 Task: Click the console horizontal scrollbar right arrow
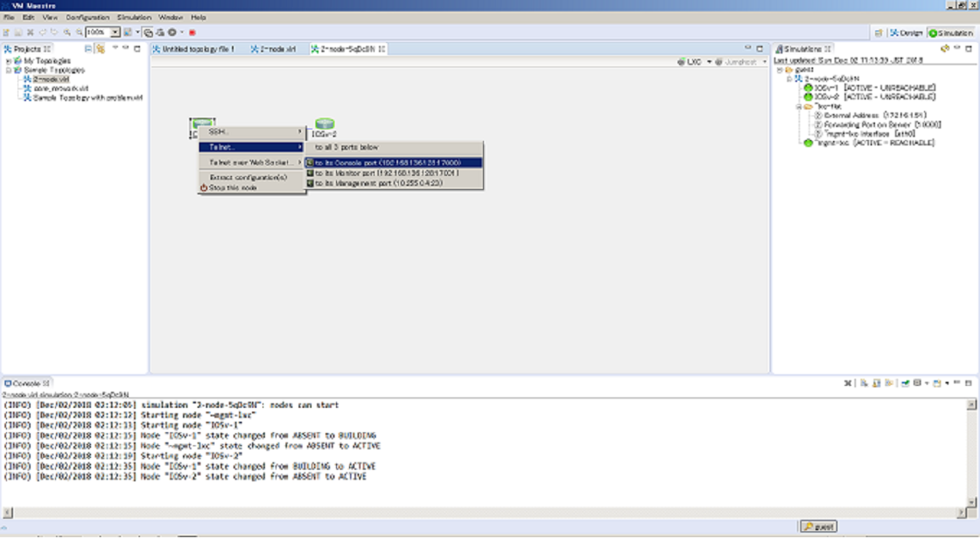coord(962,513)
